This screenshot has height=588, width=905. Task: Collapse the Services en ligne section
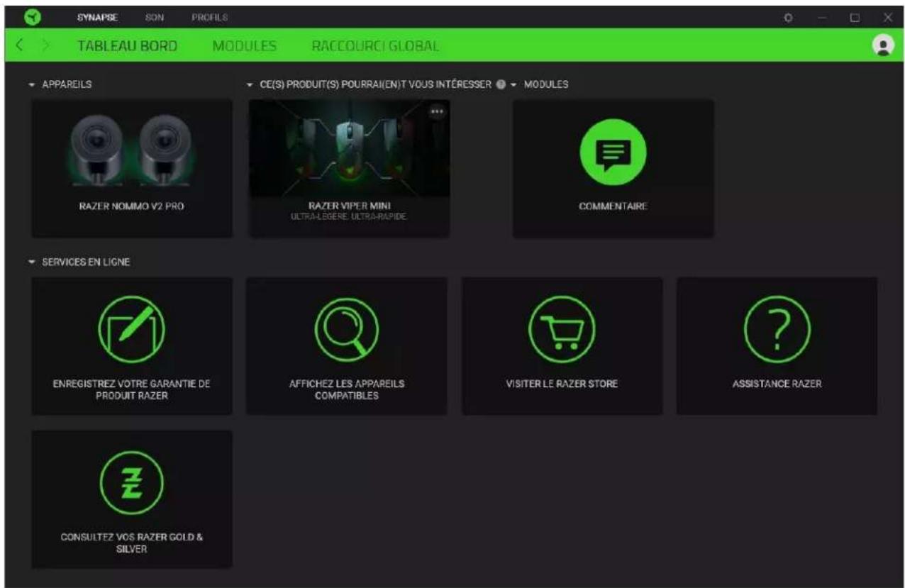[x=32, y=262]
